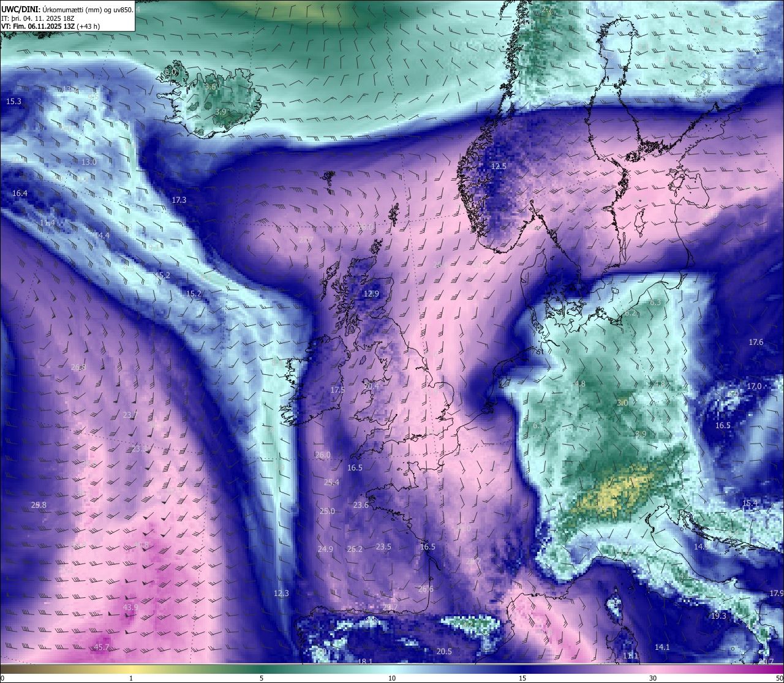Image resolution: width=784 pixels, height=683 pixels.
Task: Click the value 19.3 over Italy
Action: tap(718, 616)
